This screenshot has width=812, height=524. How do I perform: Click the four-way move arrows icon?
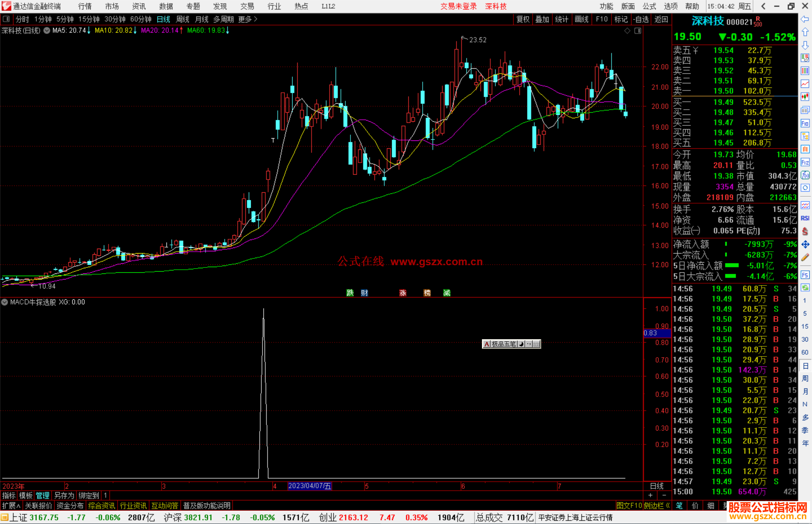pos(805,245)
